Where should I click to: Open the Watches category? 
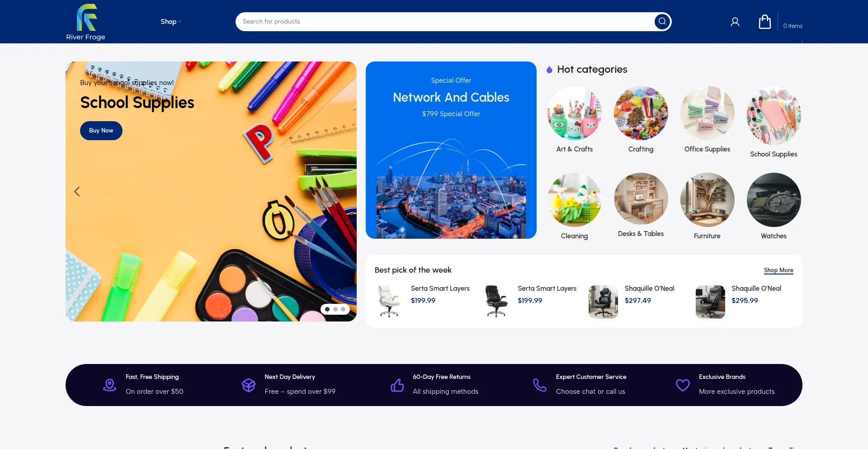tap(774, 206)
